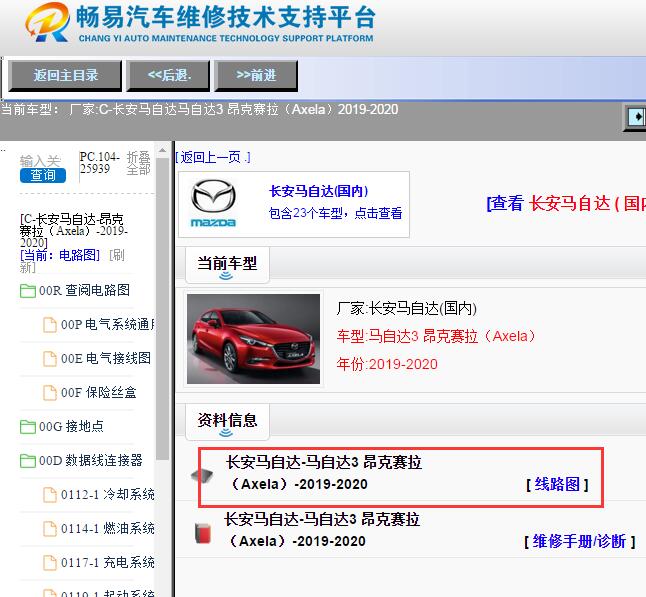
Task: Click the 0117-1 充电系统 page icon
Action: pos(50,562)
